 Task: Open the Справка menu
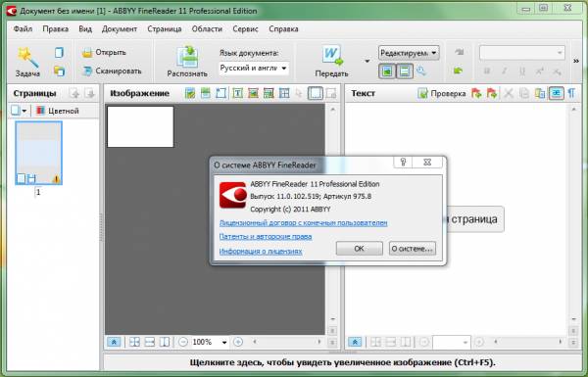click(x=283, y=28)
